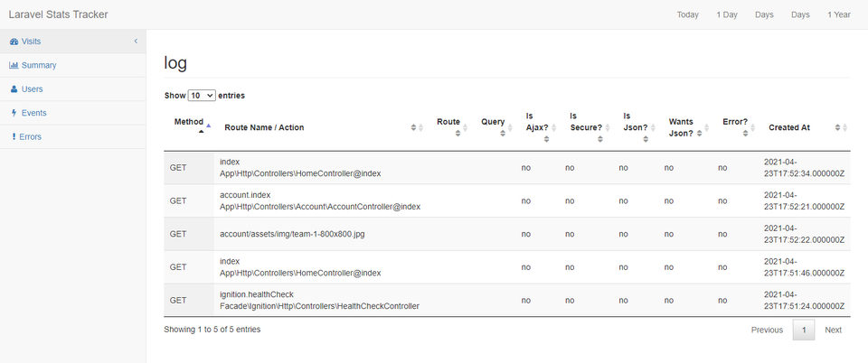The image size is (868, 363).
Task: Click the Users person icon
Action: click(x=14, y=89)
